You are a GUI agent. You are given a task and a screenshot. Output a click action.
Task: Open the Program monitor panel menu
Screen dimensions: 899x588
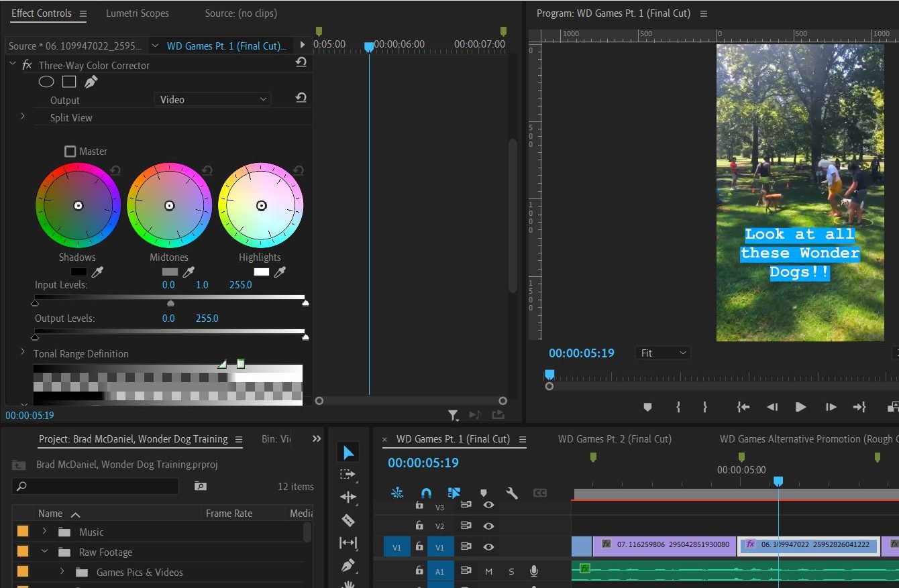click(x=704, y=13)
